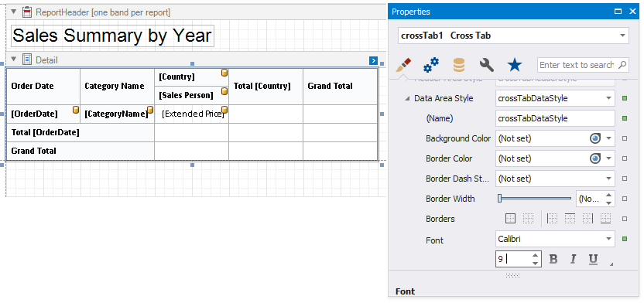Viewport: 644px width, 303px height.
Task: Close the Properties panel
Action: pos(632,12)
